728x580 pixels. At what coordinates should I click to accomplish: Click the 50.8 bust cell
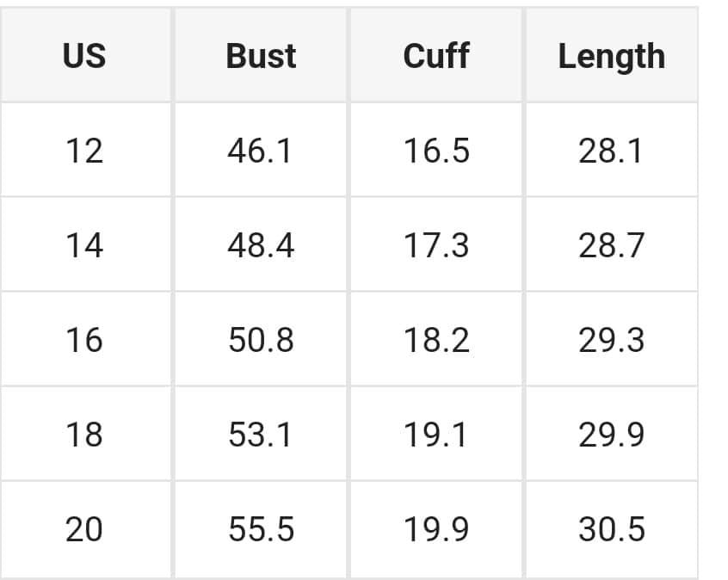[x=261, y=340]
